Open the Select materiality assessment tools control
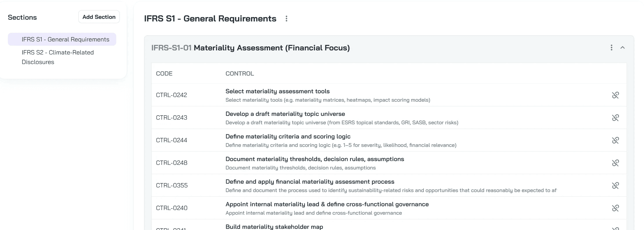 click(x=277, y=91)
